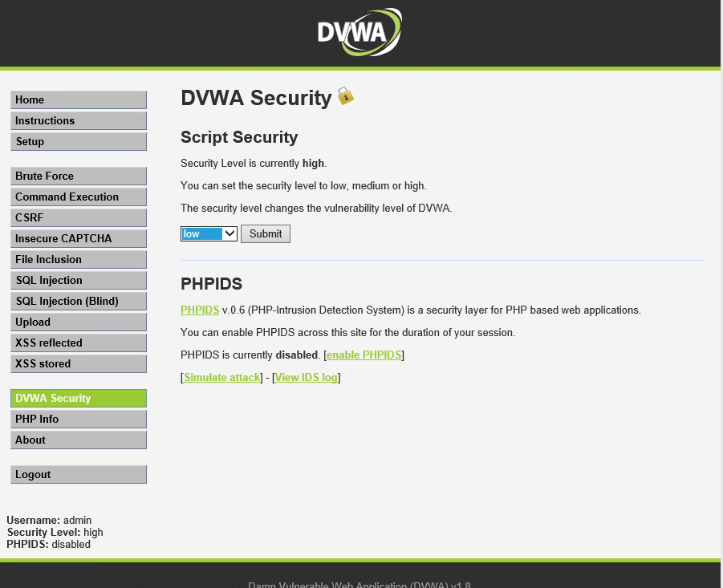Screen dimensions: 723x588
Task: Go to the Upload page
Action: (x=79, y=322)
